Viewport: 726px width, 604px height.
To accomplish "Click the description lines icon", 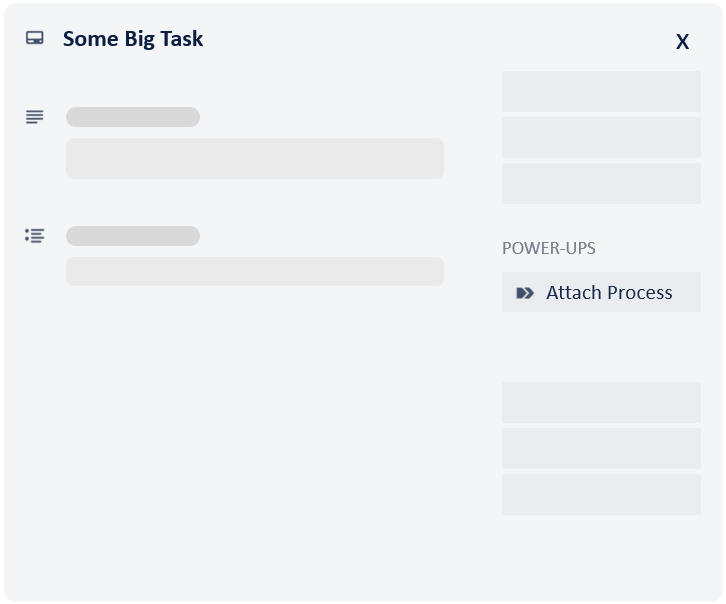I will tap(35, 117).
